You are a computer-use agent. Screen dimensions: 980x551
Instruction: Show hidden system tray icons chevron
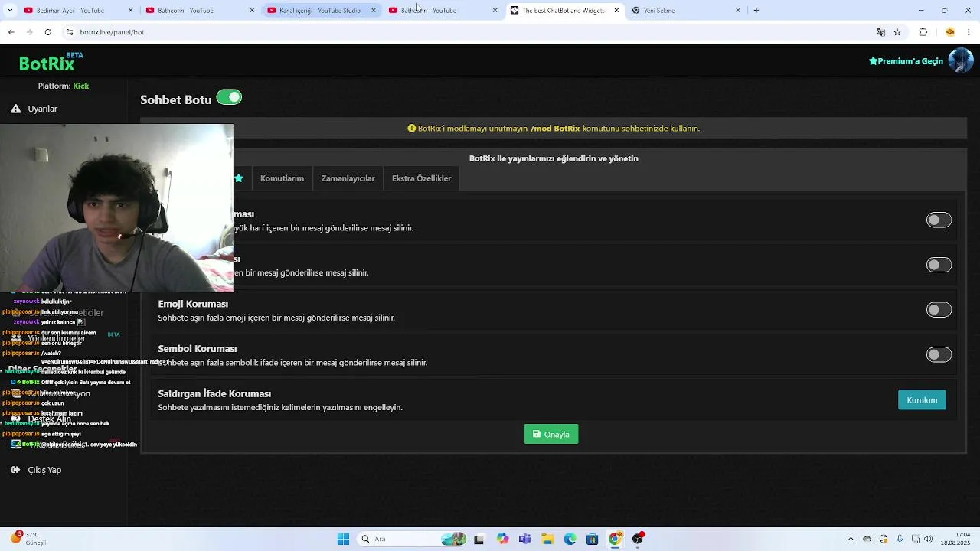(x=851, y=539)
